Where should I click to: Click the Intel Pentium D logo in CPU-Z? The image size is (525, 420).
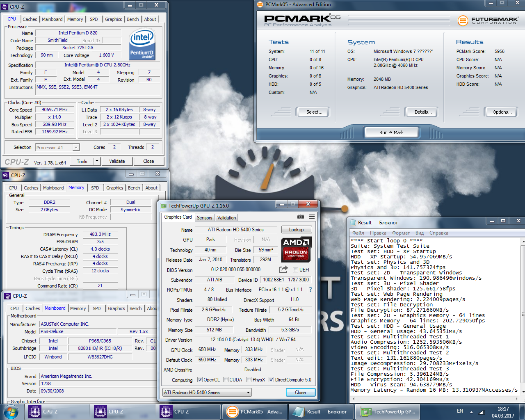click(x=142, y=44)
